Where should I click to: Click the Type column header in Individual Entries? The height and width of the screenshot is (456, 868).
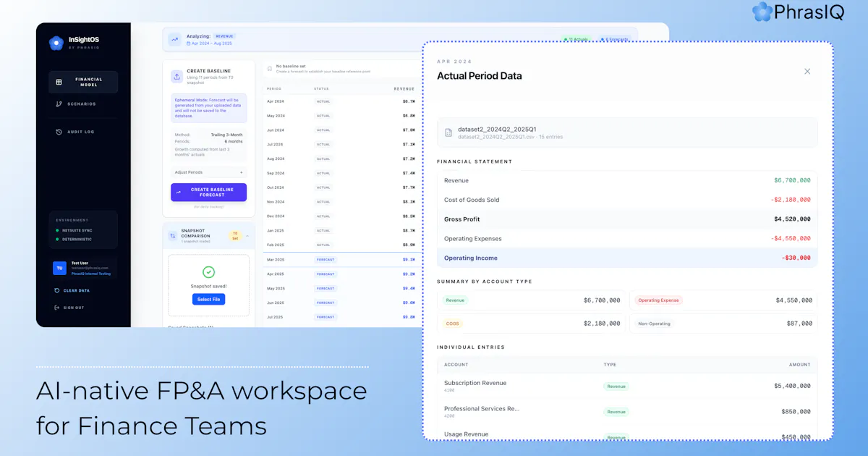tap(610, 365)
